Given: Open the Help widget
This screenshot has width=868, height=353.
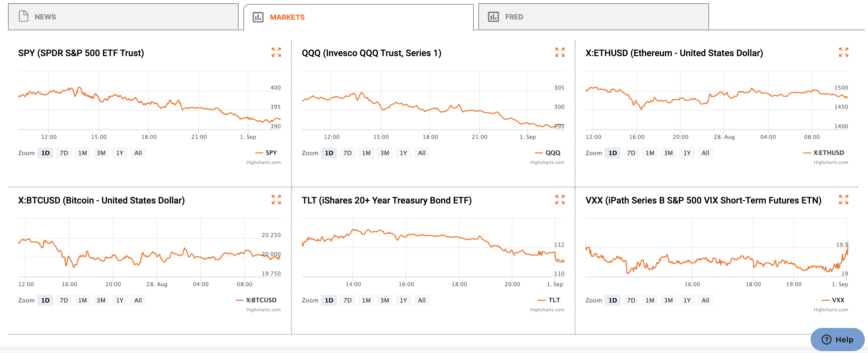Looking at the screenshot, I should coord(837,339).
